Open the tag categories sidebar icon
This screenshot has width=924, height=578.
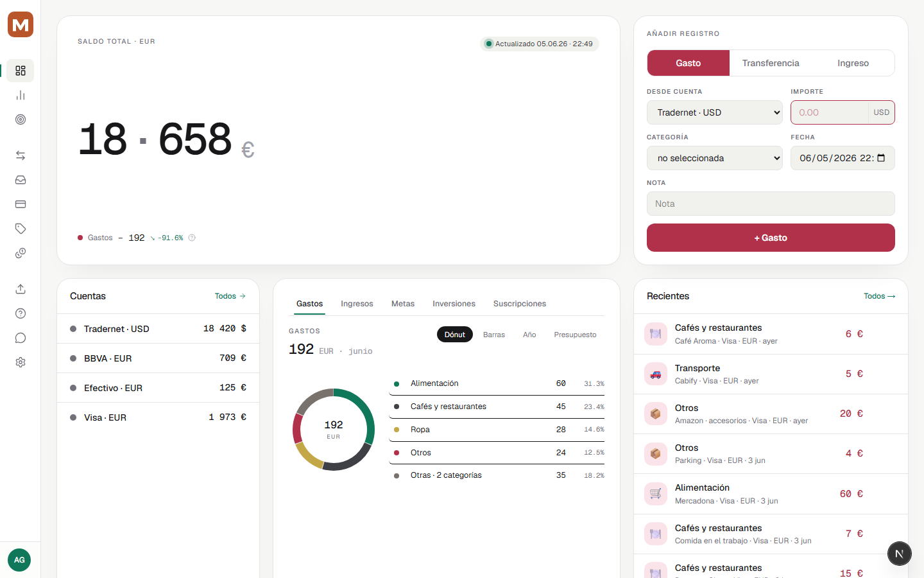tap(21, 229)
